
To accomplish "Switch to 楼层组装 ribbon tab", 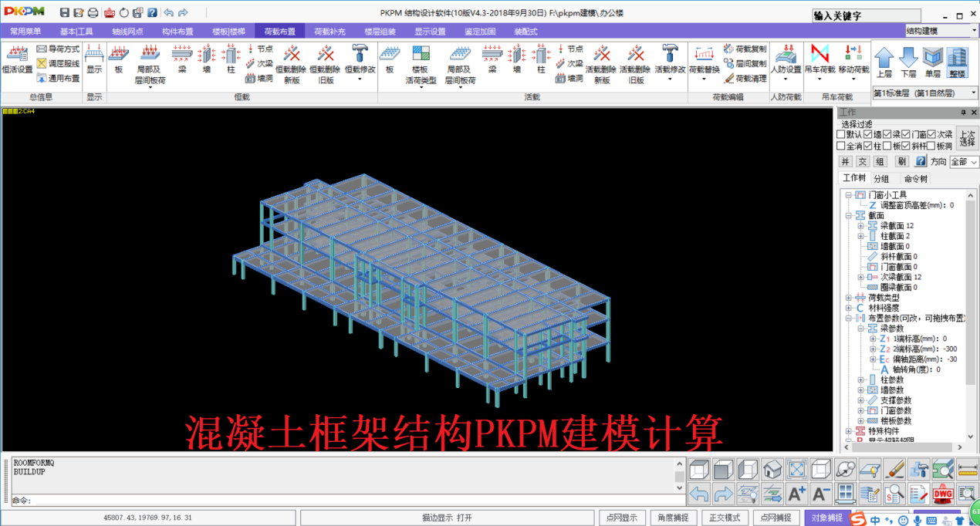I will pyautogui.click(x=380, y=32).
